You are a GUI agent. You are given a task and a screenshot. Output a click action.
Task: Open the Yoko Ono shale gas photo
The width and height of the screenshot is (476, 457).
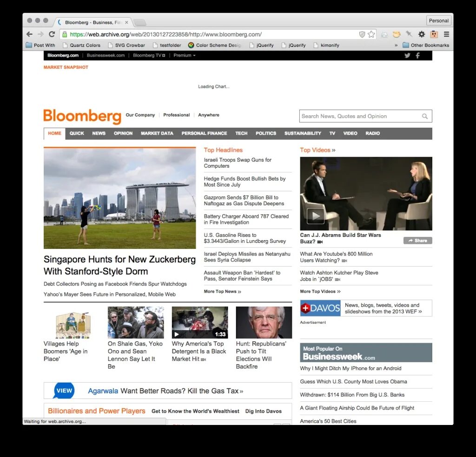pos(136,322)
